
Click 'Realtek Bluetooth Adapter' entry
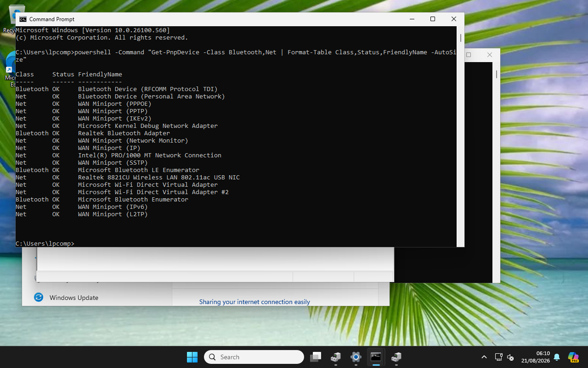coord(124,133)
